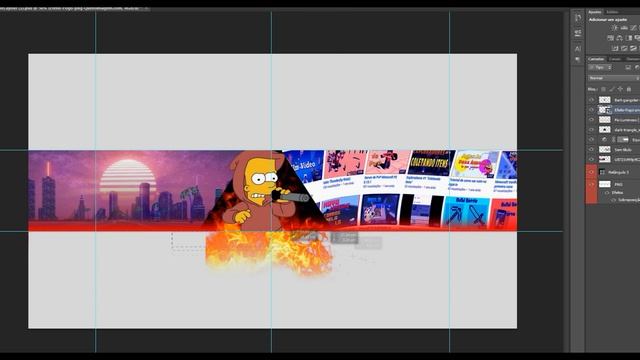Switch to the Canais tab
This screenshot has width=640, height=360.
point(615,59)
